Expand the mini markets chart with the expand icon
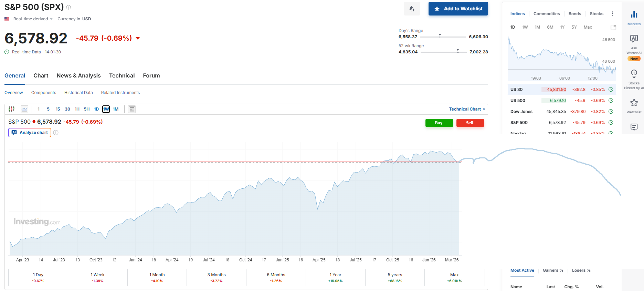 coord(613,27)
